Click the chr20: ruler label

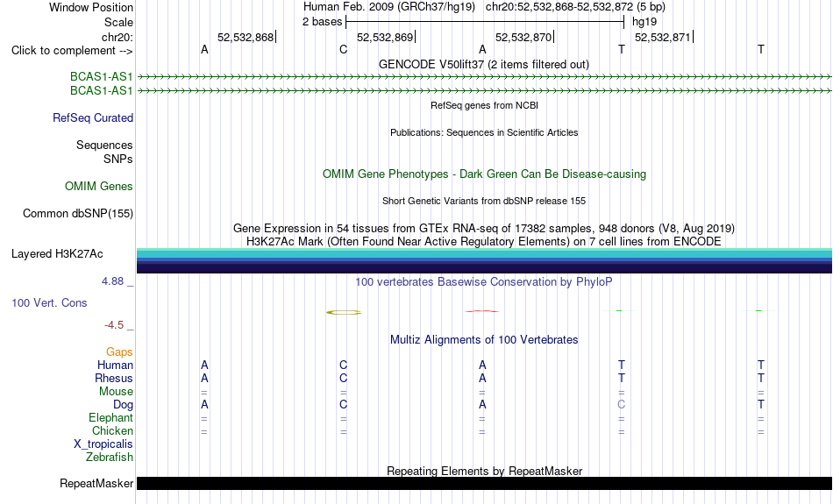(x=117, y=37)
